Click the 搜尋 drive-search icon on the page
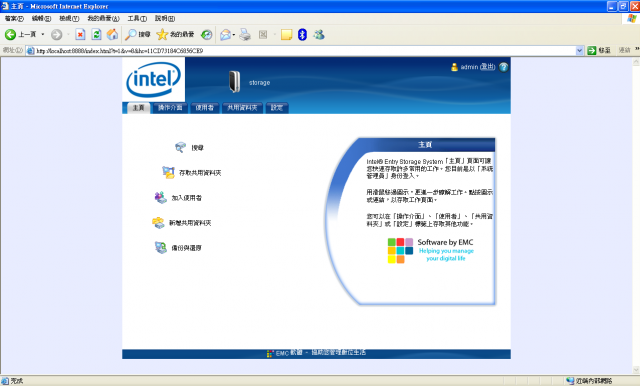The height and width of the screenshot is (386, 640). pos(180,147)
